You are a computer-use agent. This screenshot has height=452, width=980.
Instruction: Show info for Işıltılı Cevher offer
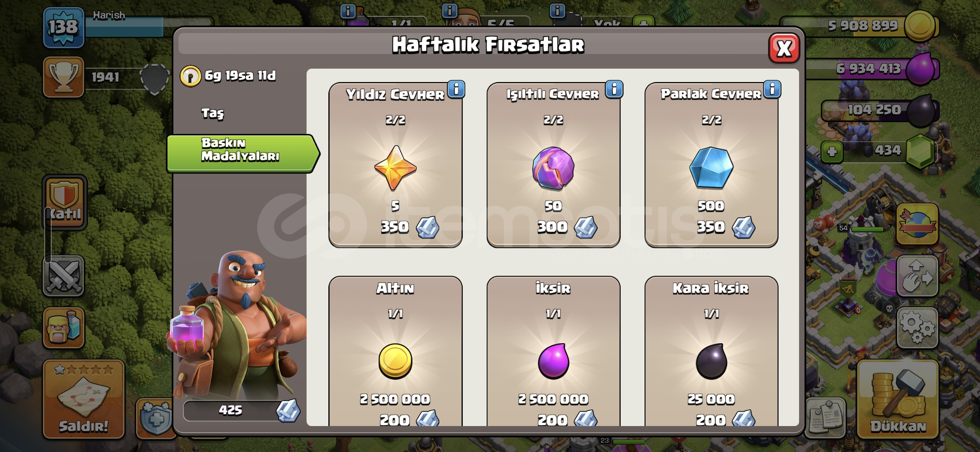pyautogui.click(x=614, y=89)
